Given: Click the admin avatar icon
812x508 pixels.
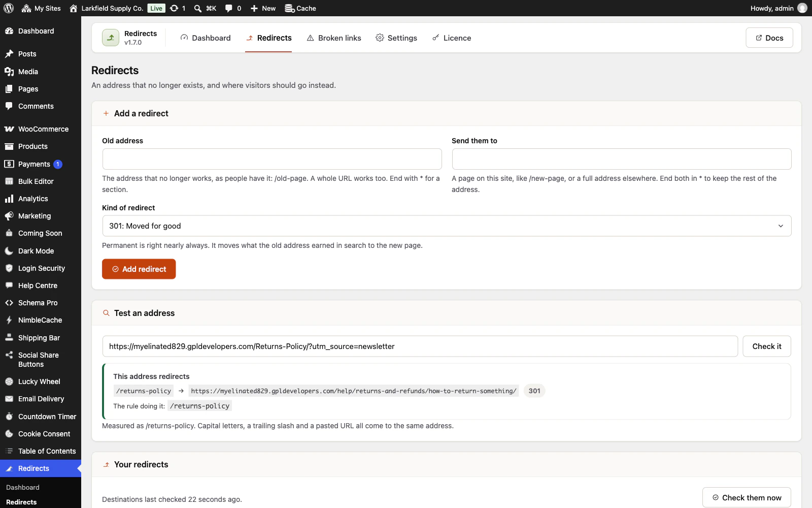Looking at the screenshot, I should (802, 8).
